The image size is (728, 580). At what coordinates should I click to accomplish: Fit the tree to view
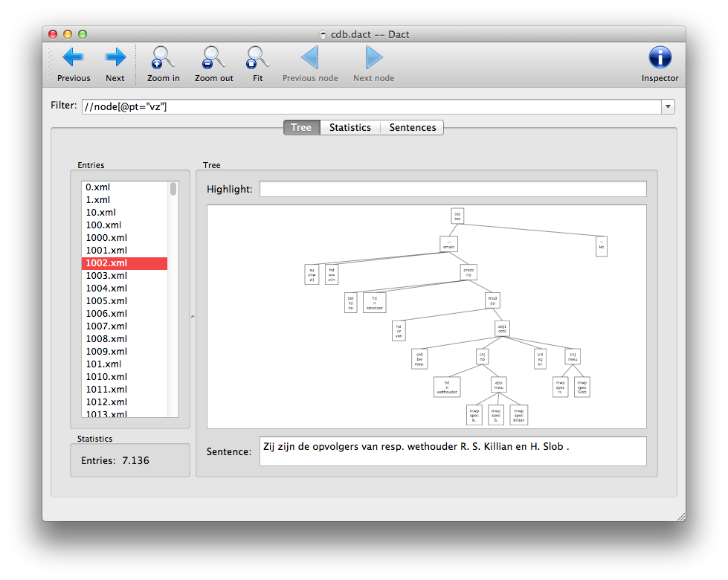257,57
